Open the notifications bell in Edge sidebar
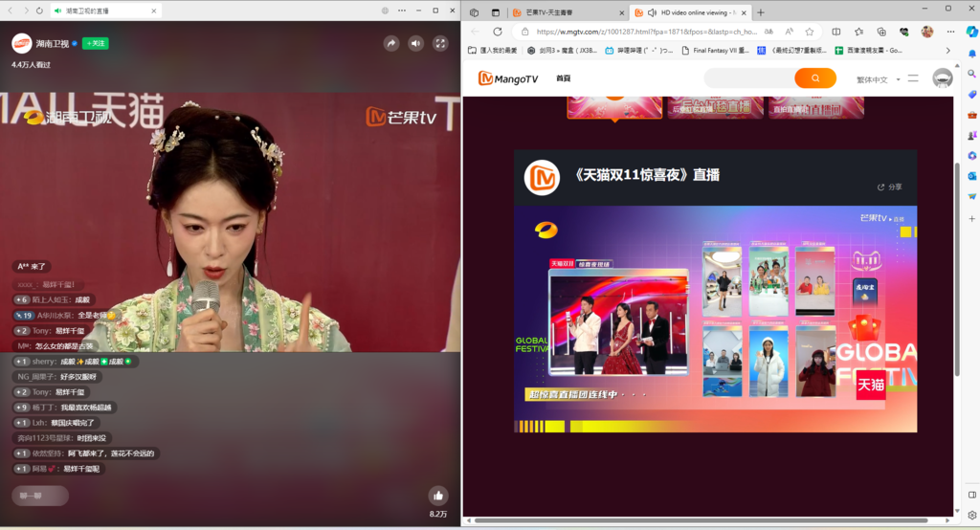This screenshot has height=530, width=980. 972,54
